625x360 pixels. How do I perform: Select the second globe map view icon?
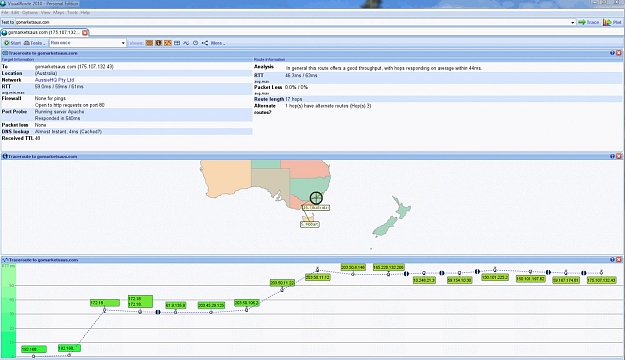click(158, 43)
